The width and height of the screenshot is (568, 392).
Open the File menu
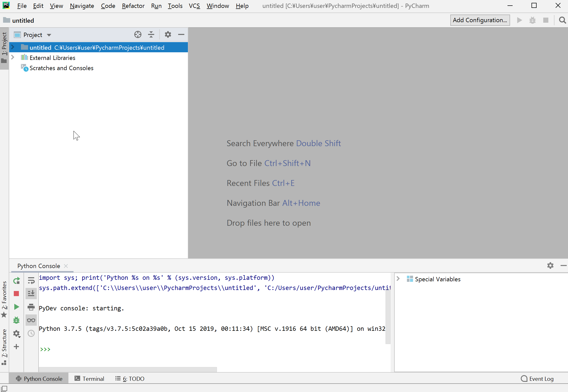pyautogui.click(x=22, y=6)
